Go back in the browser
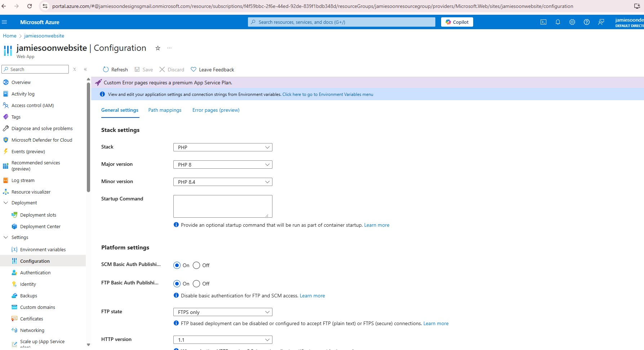The width and height of the screenshot is (644, 350). [4, 6]
